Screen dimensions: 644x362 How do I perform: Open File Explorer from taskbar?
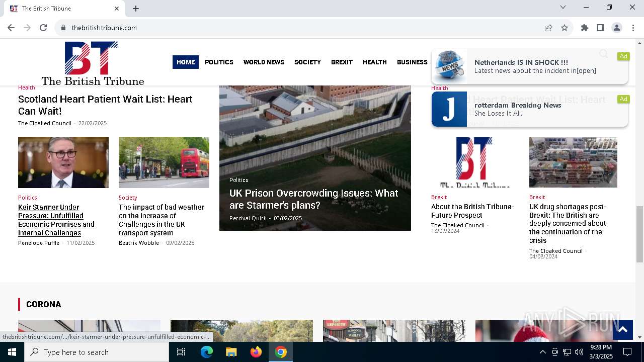(x=231, y=352)
